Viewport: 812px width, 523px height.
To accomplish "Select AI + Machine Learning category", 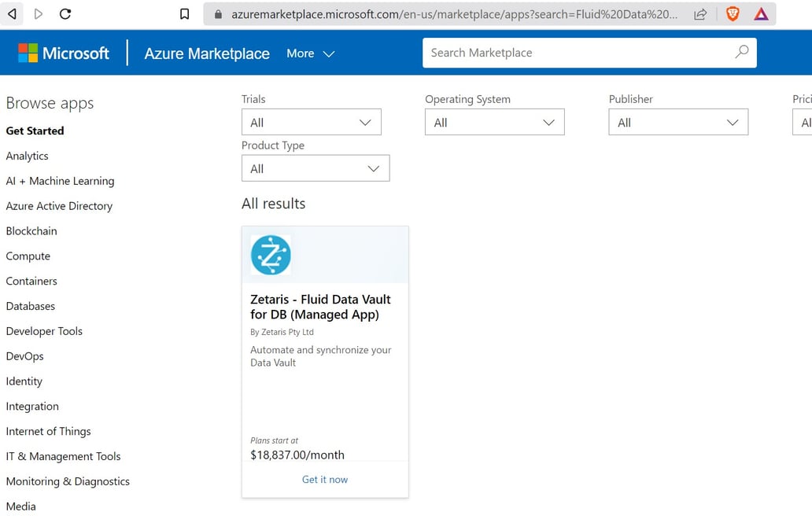I will 60,181.
